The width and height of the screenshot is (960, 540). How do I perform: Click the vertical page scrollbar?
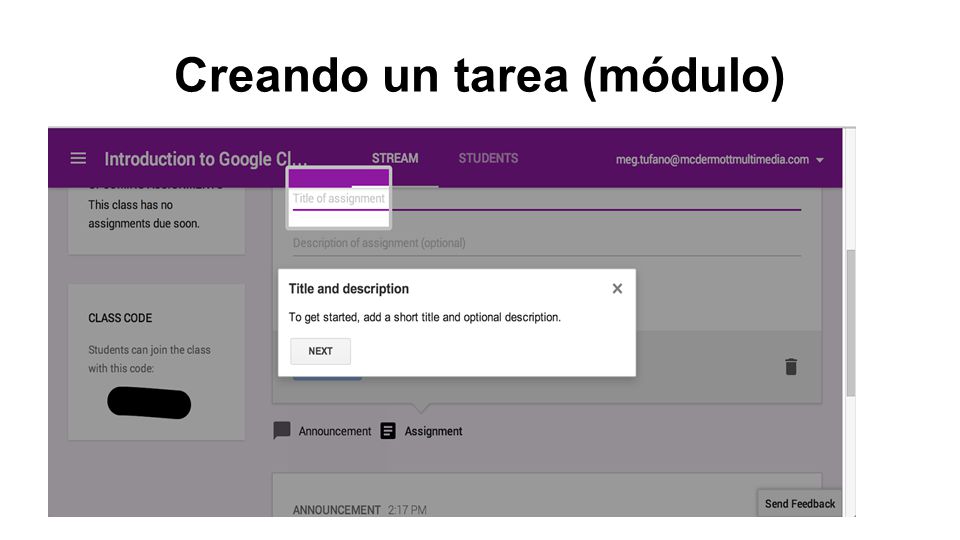click(850, 323)
